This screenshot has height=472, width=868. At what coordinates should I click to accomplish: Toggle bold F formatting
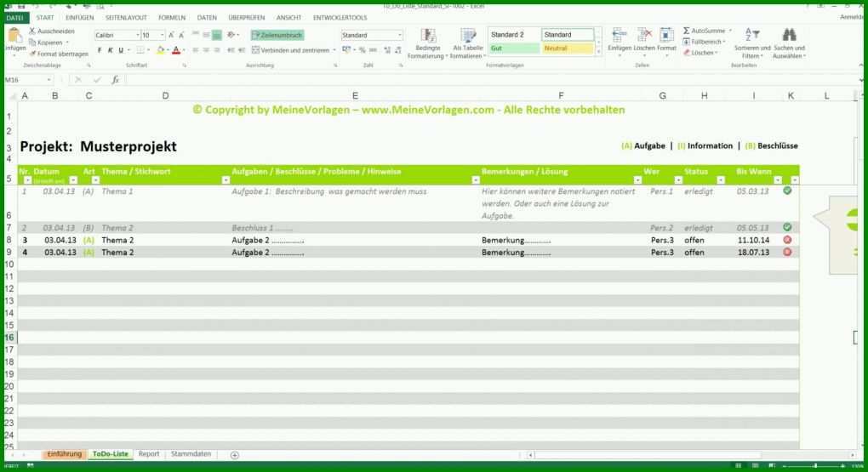point(100,50)
